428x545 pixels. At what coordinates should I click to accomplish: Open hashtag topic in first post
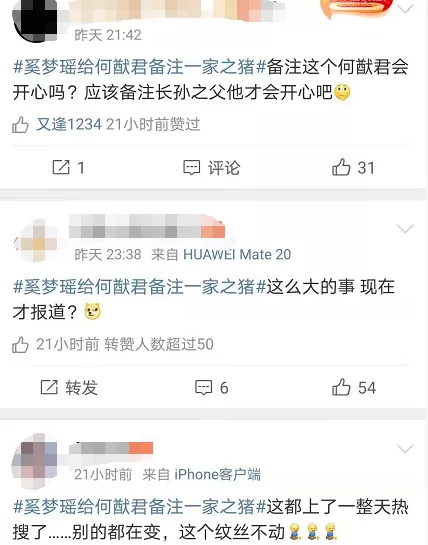pos(139,67)
